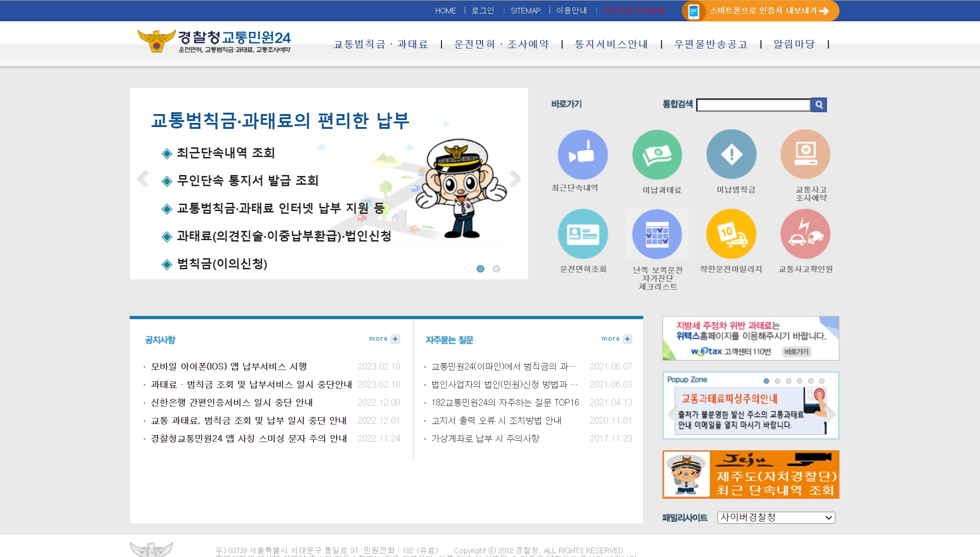Image resolution: width=980 pixels, height=557 pixels.
Task: Open the 최근단속내역 shortcut icon
Action: tap(582, 154)
